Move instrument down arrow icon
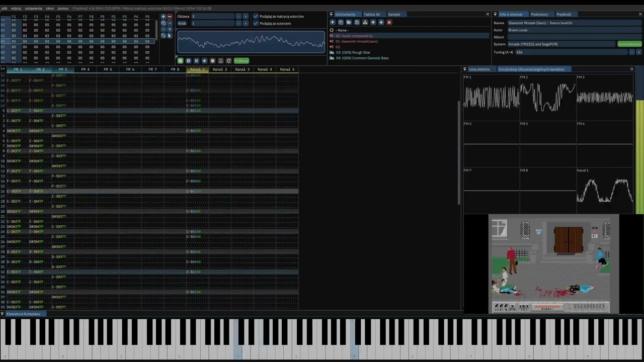The width and height of the screenshot is (644, 362). (x=381, y=22)
